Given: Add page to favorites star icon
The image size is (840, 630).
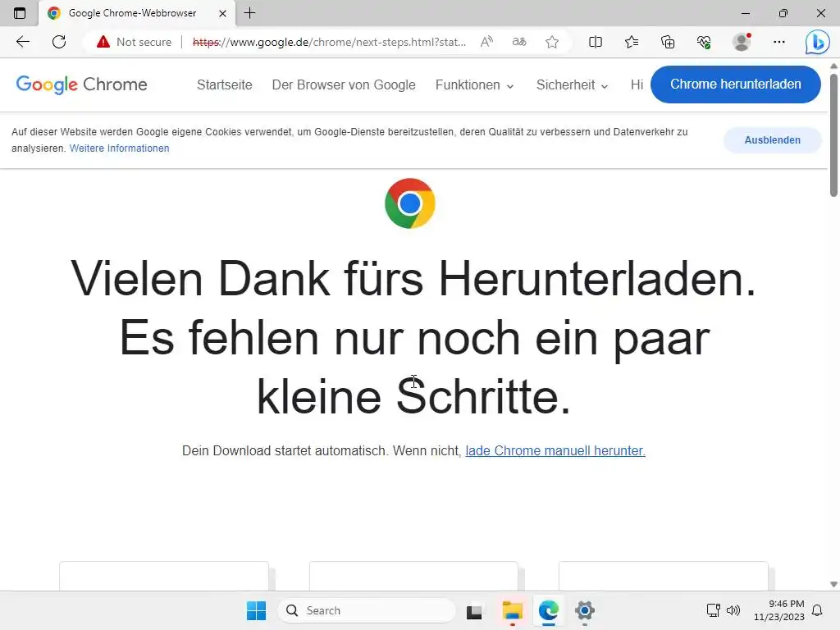Looking at the screenshot, I should [x=552, y=42].
